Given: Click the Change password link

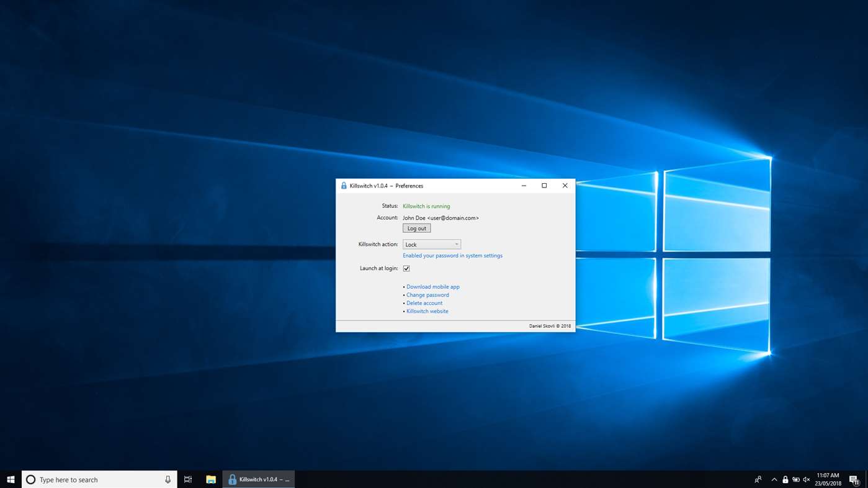Looking at the screenshot, I should point(427,295).
